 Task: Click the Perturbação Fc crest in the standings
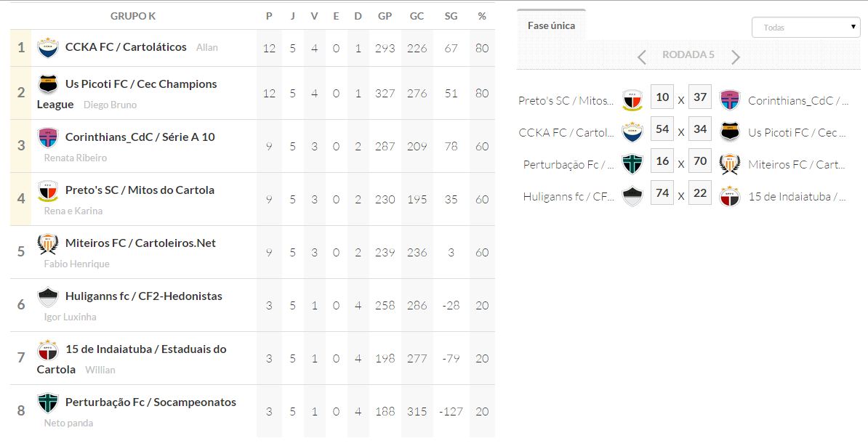point(48,402)
